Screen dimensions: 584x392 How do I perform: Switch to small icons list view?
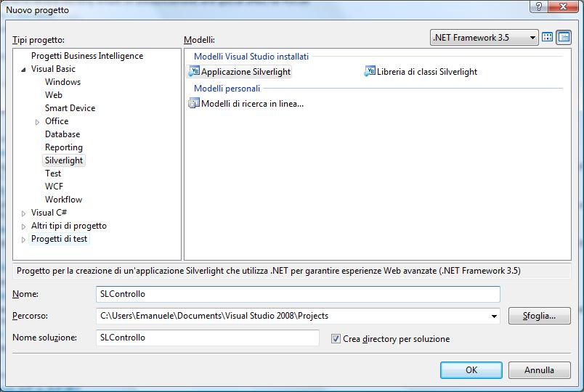click(x=564, y=37)
